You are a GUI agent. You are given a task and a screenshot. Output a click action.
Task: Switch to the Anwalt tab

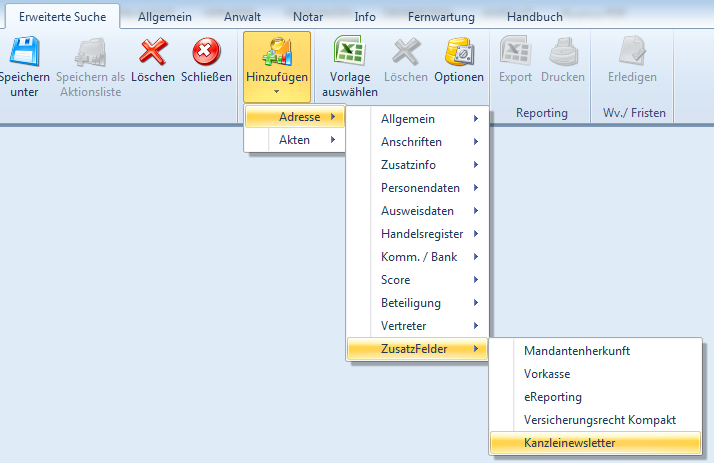243,17
